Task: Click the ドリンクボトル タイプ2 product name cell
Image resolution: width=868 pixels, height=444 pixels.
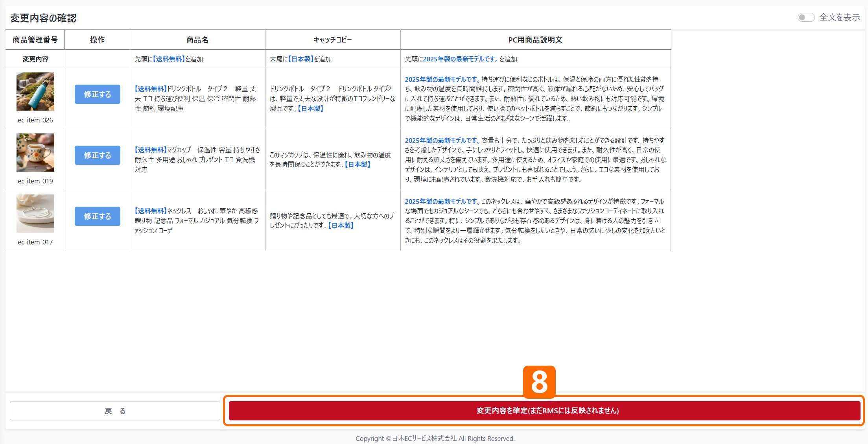Action: tap(197, 98)
